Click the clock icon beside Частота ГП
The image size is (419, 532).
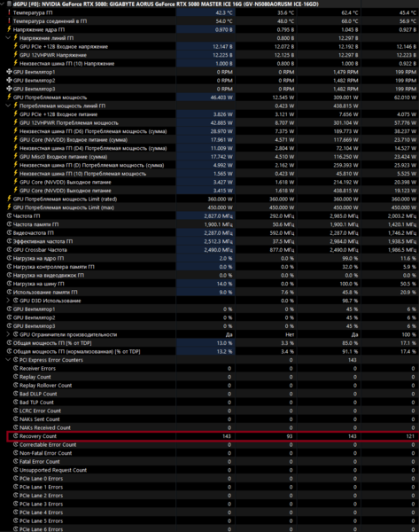[9, 215]
